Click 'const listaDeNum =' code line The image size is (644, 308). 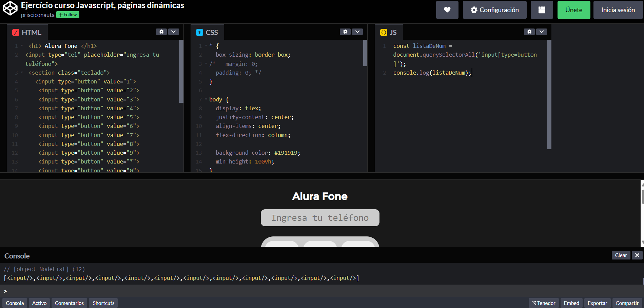423,46
